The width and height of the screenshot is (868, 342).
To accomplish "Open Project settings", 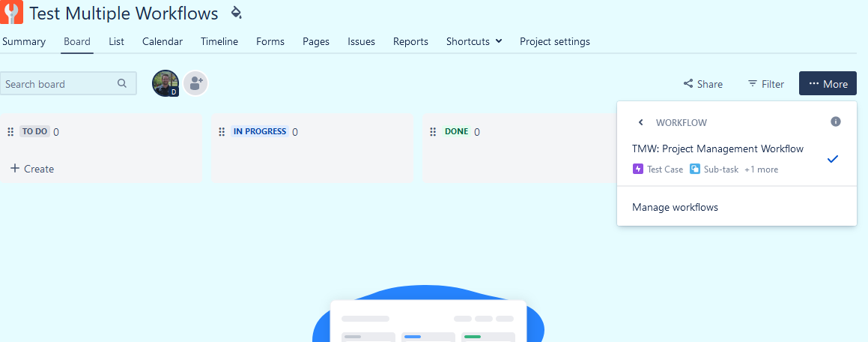I will coord(555,41).
